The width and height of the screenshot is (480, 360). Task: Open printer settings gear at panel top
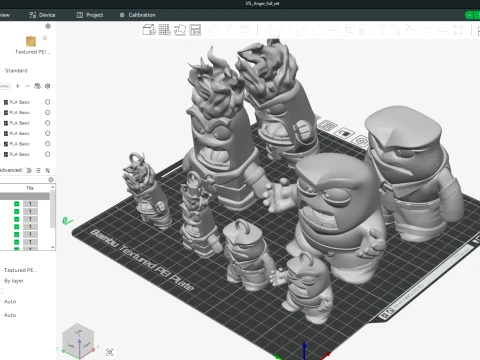tap(48, 26)
